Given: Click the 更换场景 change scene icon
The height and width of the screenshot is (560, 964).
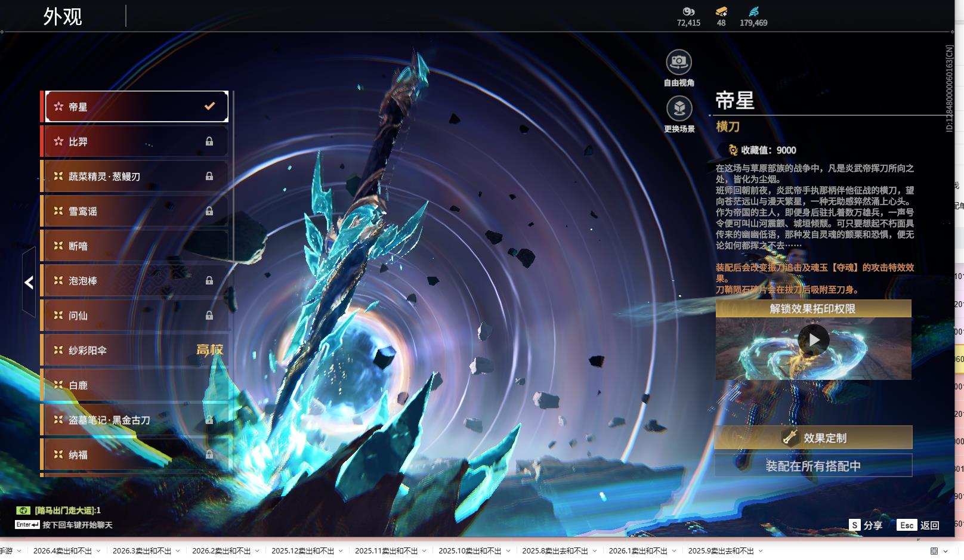Looking at the screenshot, I should point(679,108).
